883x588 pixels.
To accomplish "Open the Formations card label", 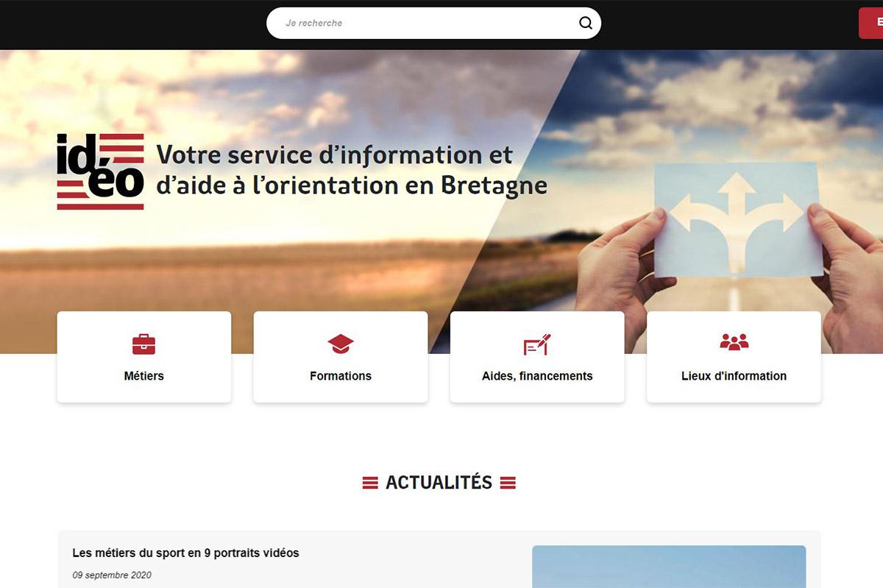I will click(341, 376).
